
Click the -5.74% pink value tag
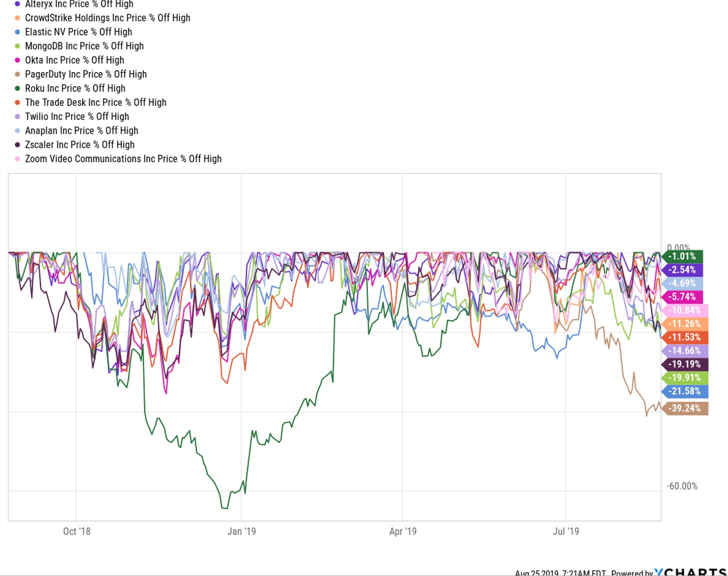(682, 297)
